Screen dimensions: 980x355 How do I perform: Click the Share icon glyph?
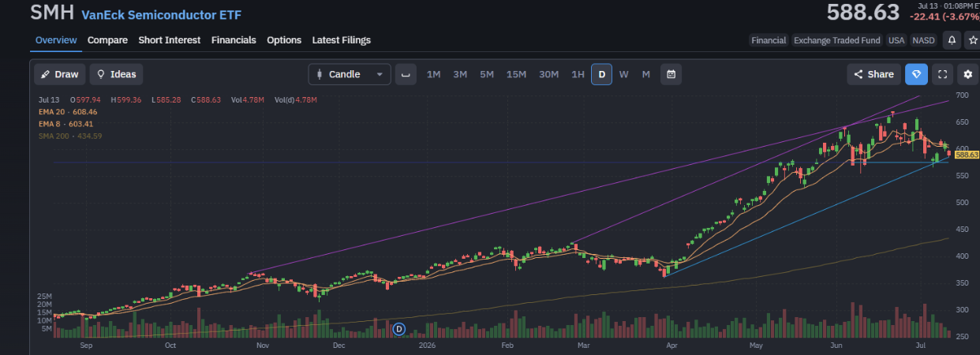(x=859, y=74)
